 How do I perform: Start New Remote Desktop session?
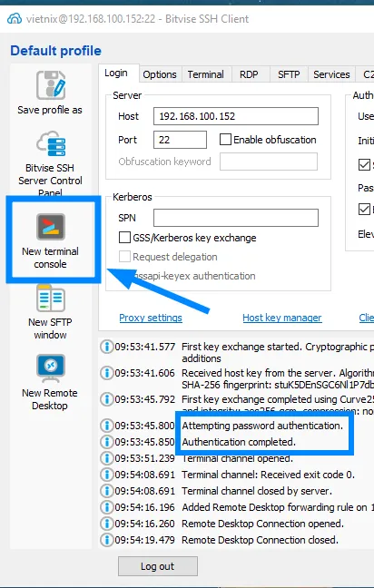[51, 368]
